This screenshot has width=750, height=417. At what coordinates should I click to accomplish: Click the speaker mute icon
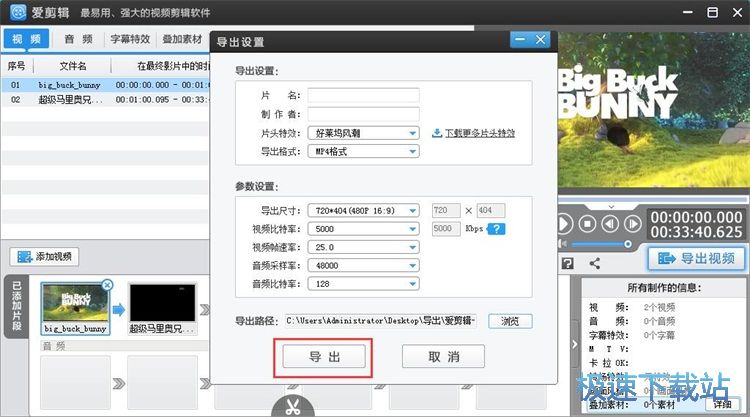tap(562, 244)
